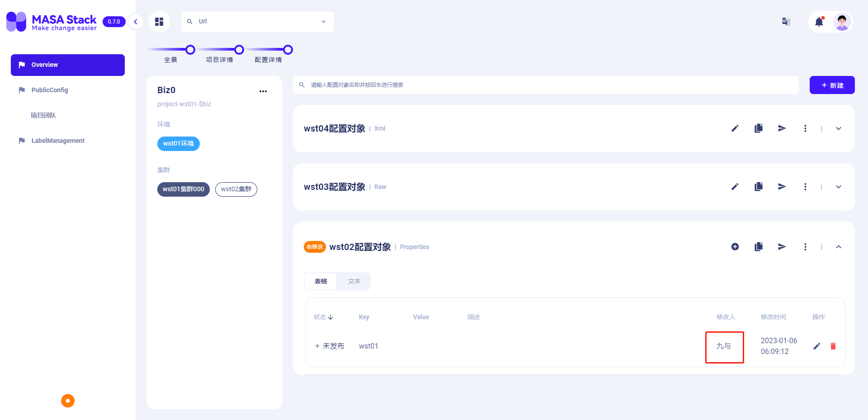Open 项目团队 in the sidebar
868x420 pixels.
[68, 116]
